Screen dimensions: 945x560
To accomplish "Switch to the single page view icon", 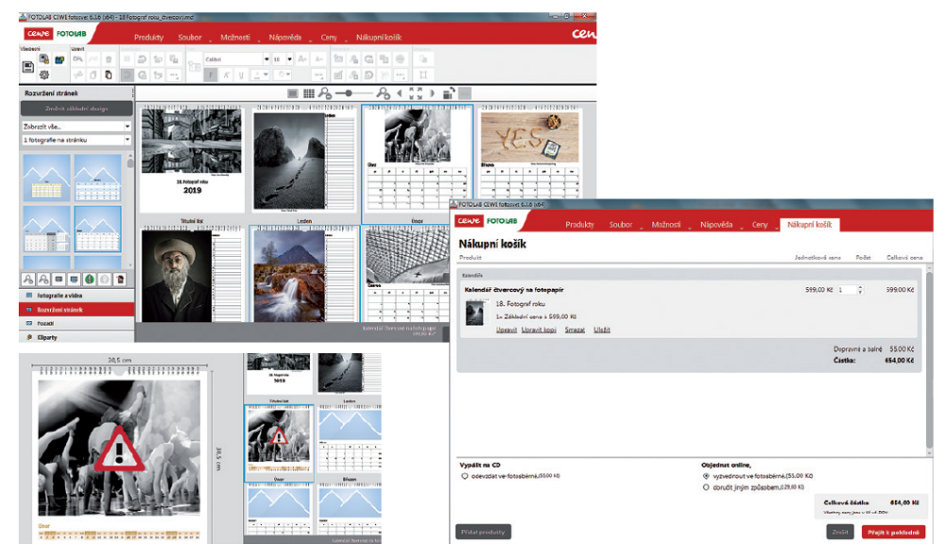I will [293, 93].
